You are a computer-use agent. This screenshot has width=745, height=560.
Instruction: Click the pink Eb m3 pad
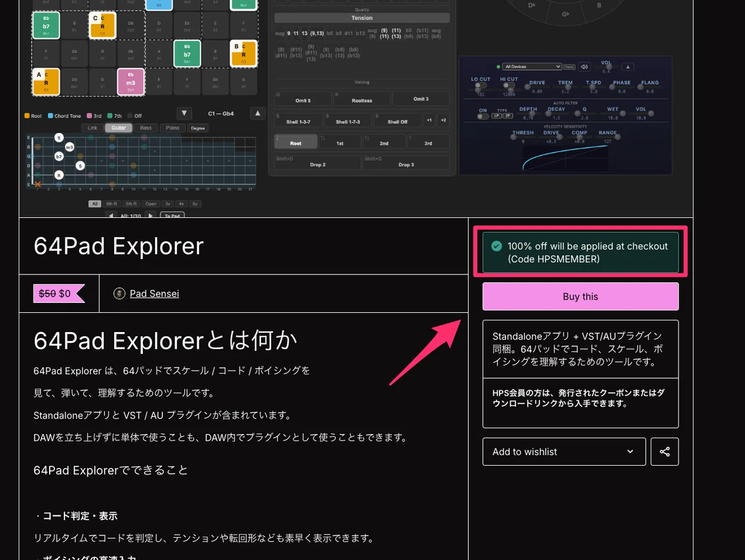(131, 81)
